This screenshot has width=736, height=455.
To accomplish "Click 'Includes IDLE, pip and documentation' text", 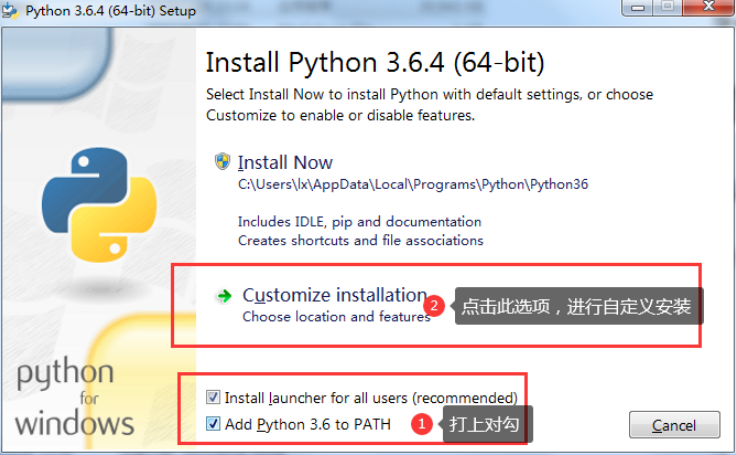I will coord(360,222).
